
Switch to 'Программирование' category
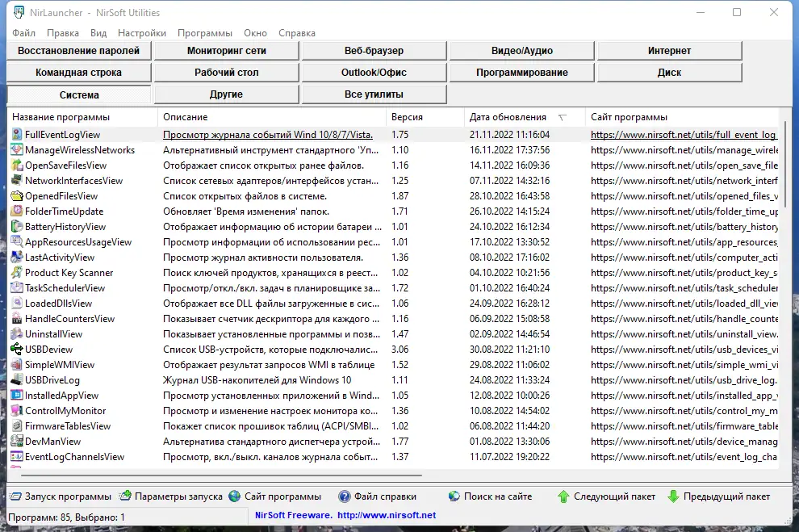point(522,73)
